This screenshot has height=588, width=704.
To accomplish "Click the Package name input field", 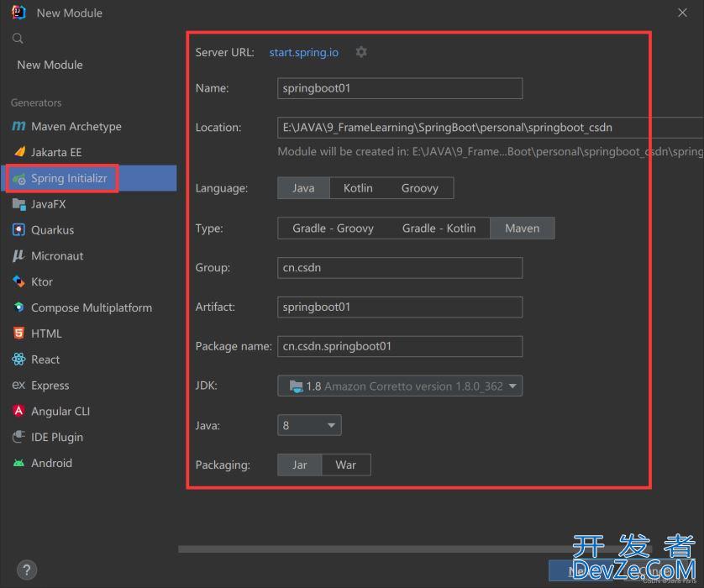I will 400,346.
